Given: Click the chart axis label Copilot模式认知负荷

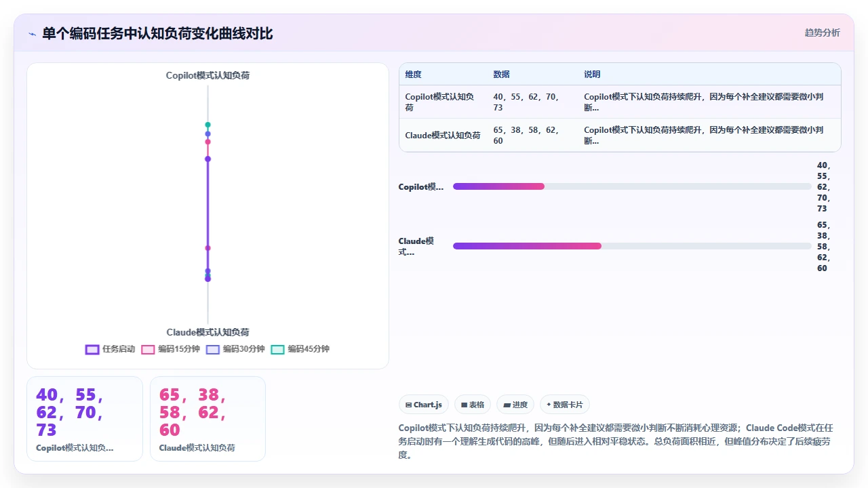Looking at the screenshot, I should [208, 75].
